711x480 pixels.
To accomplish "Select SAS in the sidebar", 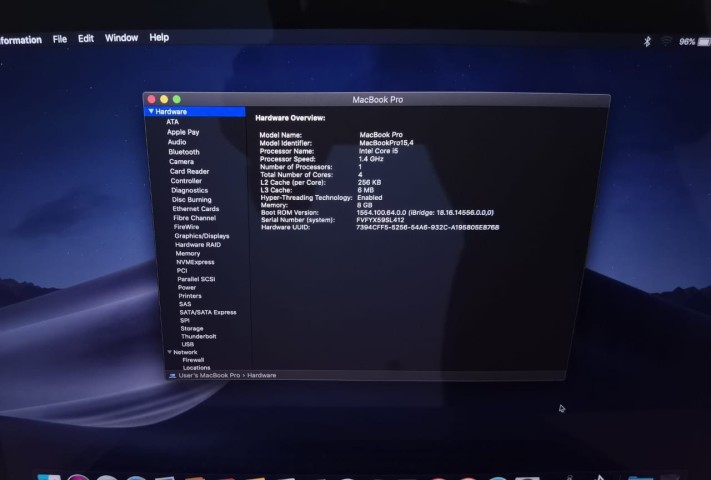I will 185,304.
